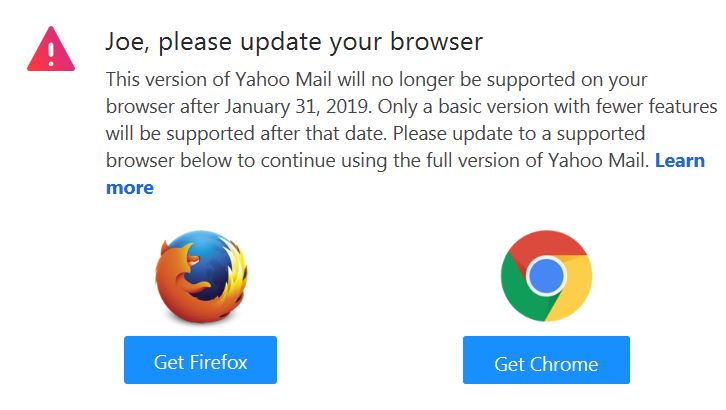The image size is (726, 410).
Task: Click "Yahoo Mail" in the first paragraph line
Action: [283, 79]
